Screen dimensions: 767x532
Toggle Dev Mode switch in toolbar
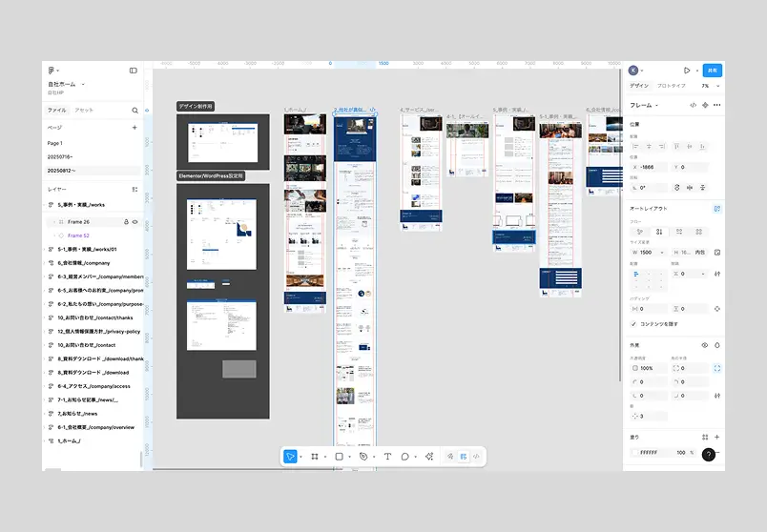click(x=476, y=457)
